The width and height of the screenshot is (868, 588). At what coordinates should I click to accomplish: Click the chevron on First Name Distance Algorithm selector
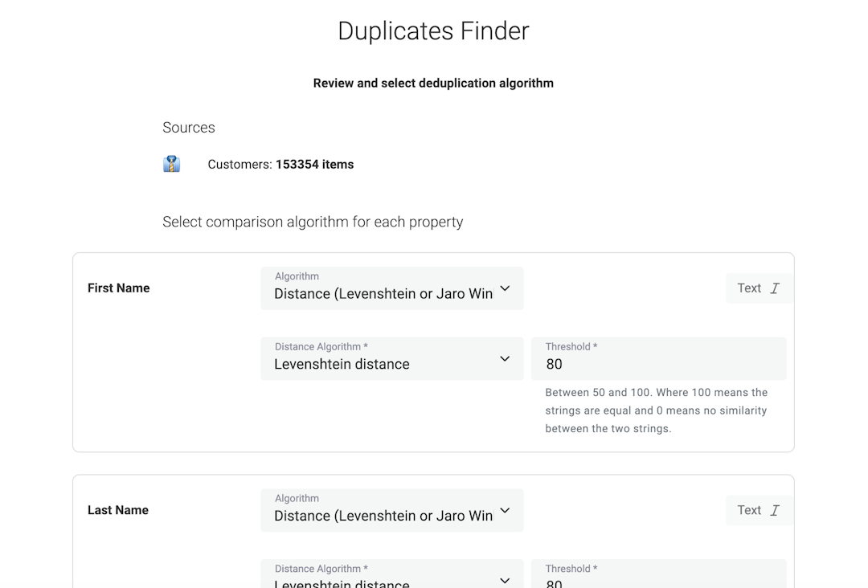505,358
